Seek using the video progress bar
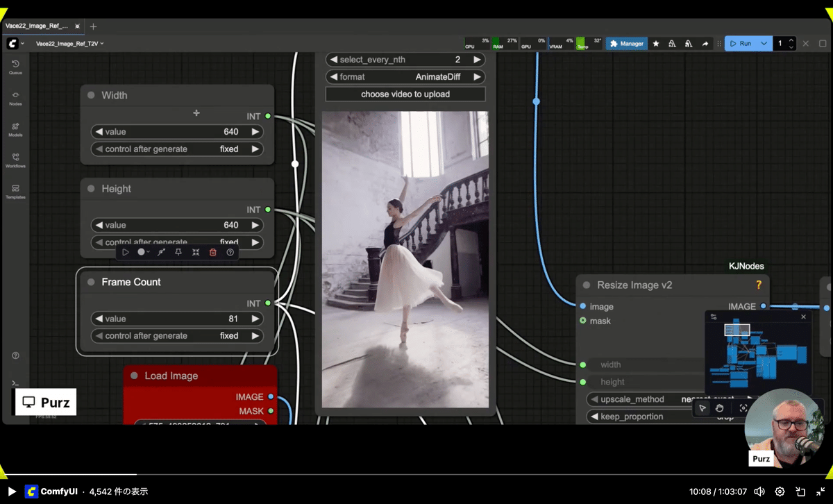 click(x=416, y=475)
